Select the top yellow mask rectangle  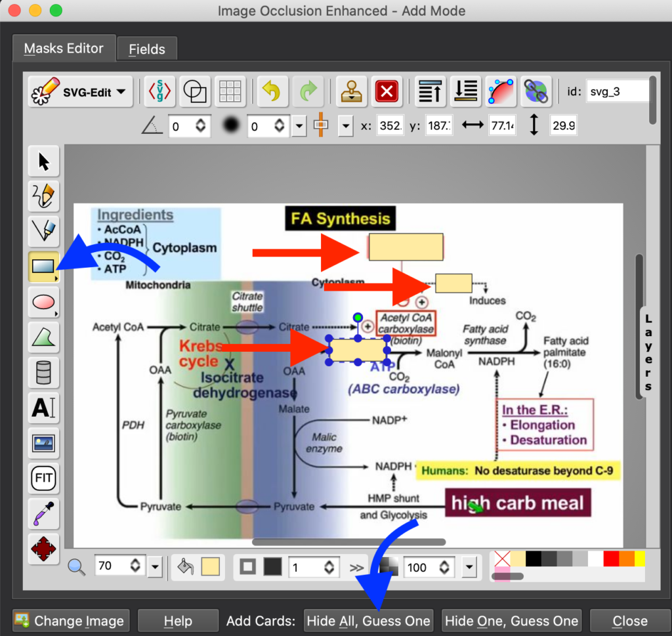point(406,247)
